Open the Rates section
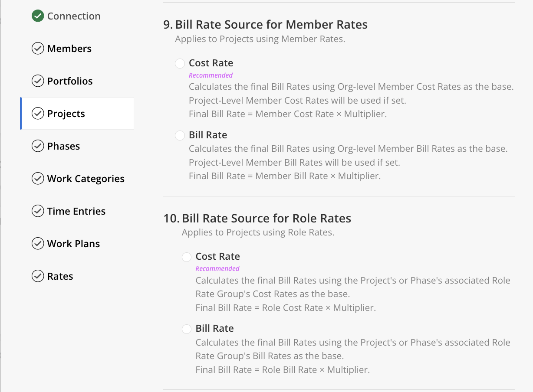533x392 pixels. coord(60,276)
